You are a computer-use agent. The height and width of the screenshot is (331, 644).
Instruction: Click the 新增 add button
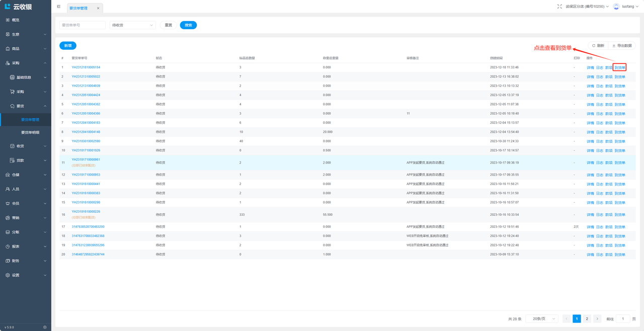coord(68,46)
